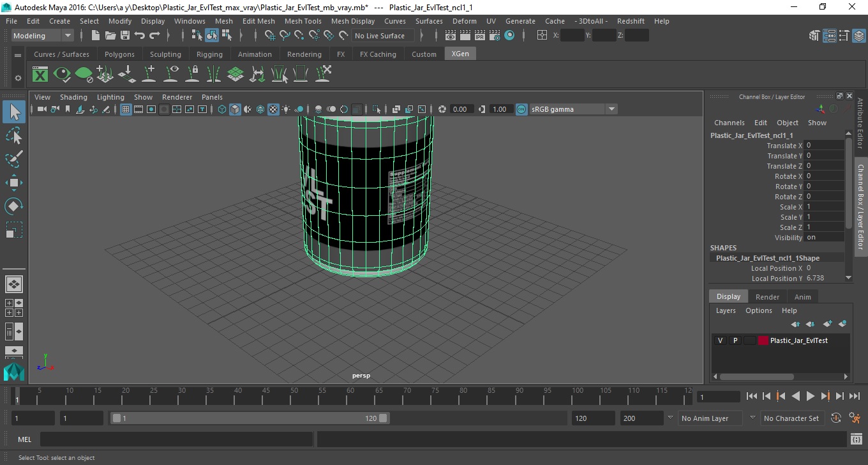Click snap to points magnet icon

click(299, 36)
